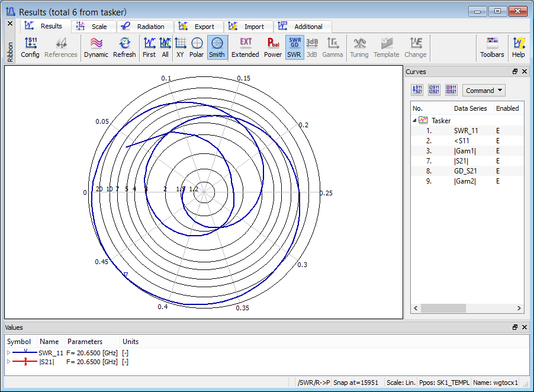Collapse the Tasker tree node
The image size is (534, 392).
pyautogui.click(x=414, y=120)
